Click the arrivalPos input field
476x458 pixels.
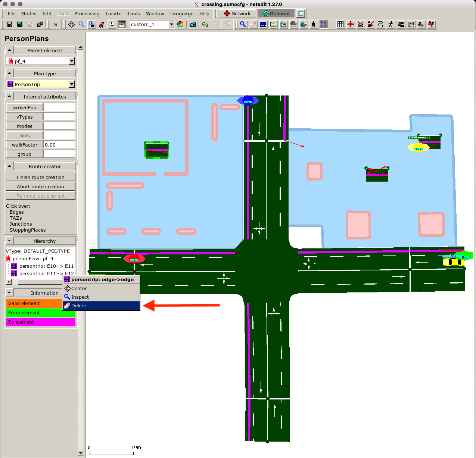[59, 107]
